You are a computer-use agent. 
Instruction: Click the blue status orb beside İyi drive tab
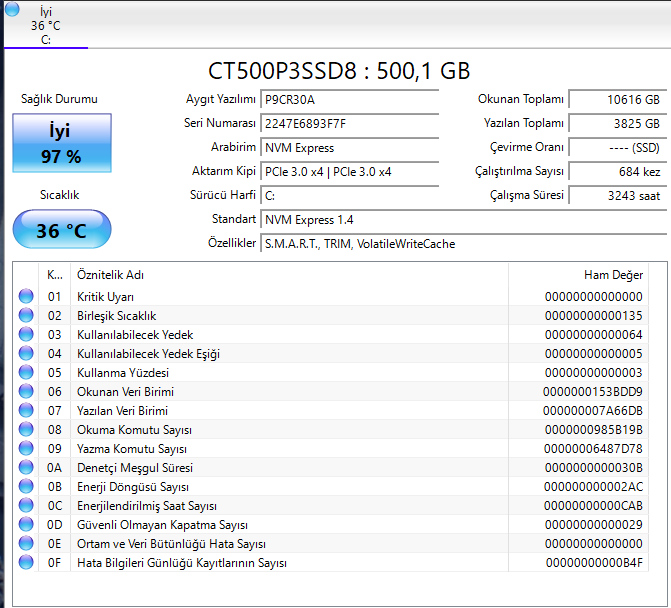point(12,9)
